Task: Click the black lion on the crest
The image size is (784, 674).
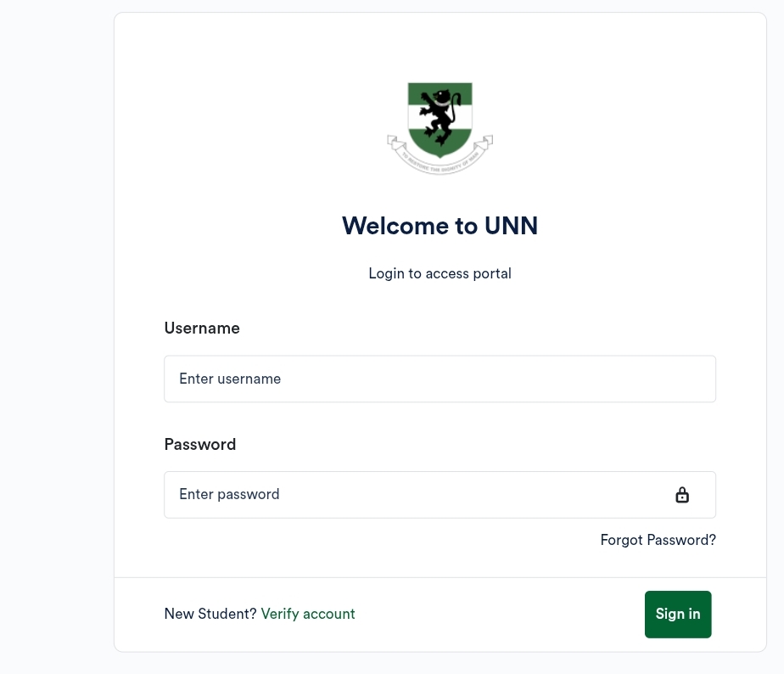Action: 440,117
